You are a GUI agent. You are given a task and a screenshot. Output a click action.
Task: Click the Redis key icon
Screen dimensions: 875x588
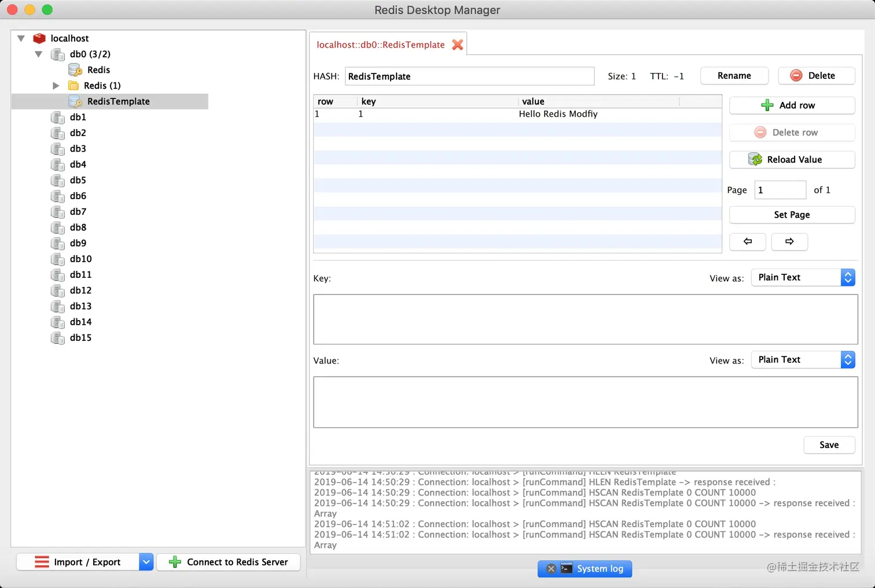(x=75, y=70)
